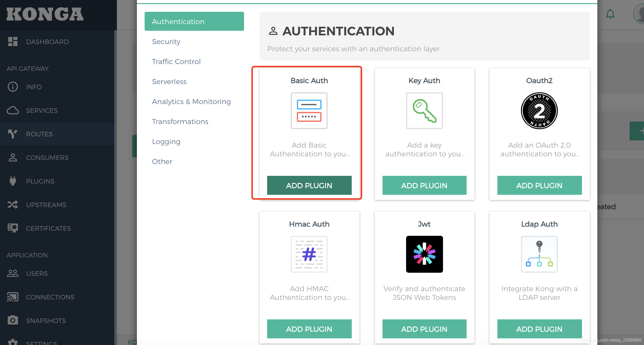Screen dimensions: 644x345
Task: Click the Ldap Auth tree icon
Action: pyautogui.click(x=539, y=254)
